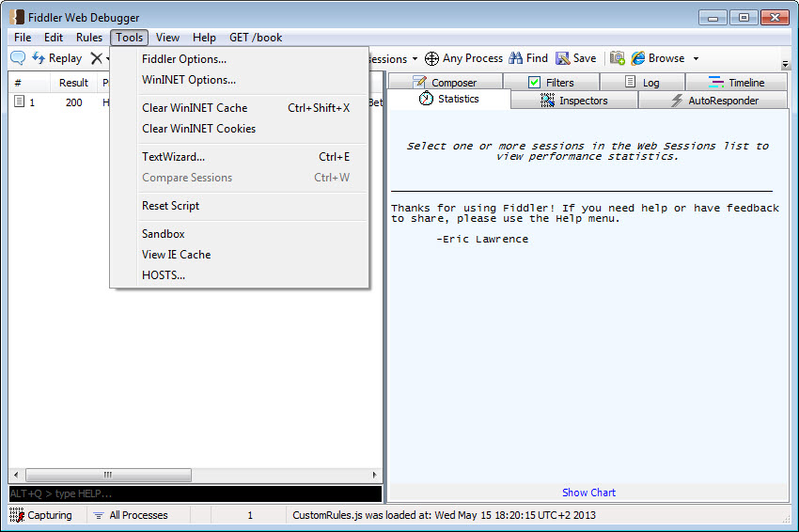Sort by the # column header
Screen dimensions: 799x532
click(x=29, y=83)
